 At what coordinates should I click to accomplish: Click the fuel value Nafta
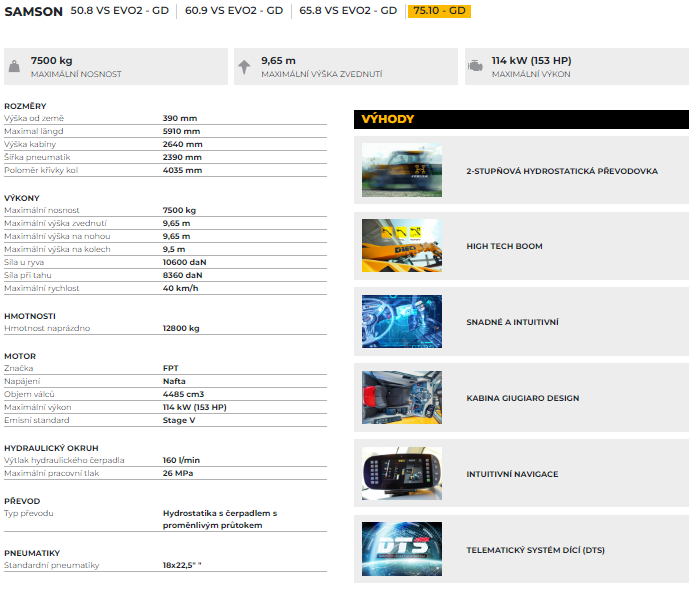click(174, 381)
